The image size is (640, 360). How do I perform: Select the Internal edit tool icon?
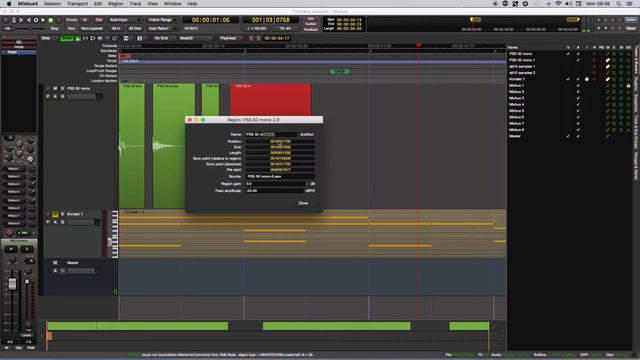[115, 38]
